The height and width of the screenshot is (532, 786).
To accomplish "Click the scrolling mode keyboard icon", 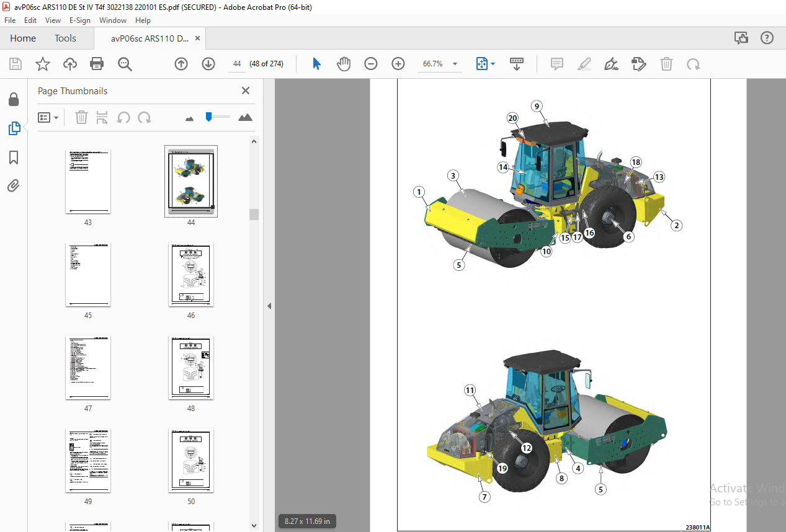I will [517, 64].
